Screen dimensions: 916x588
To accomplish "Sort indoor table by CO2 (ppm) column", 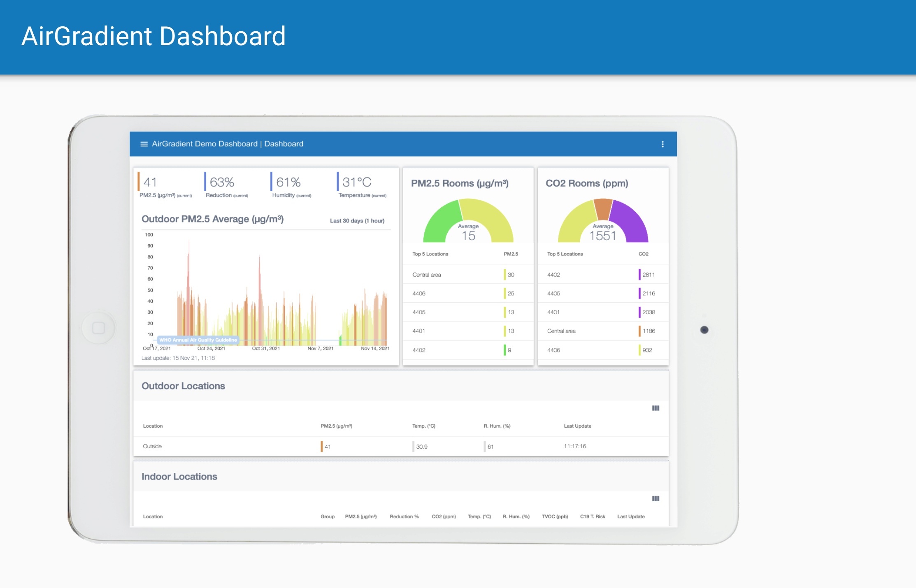I will (x=443, y=516).
